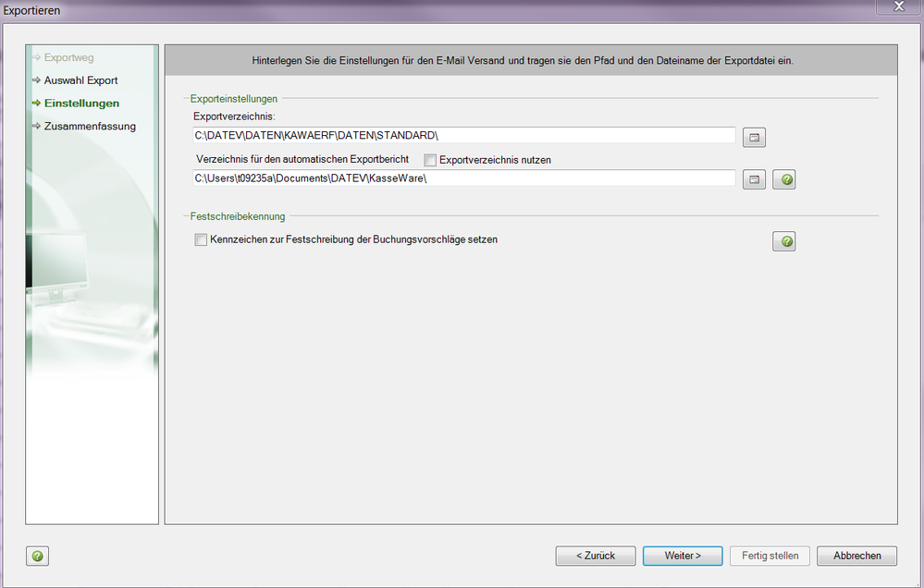
Task: Jump to the Zusammenfassung step
Action: 90,126
